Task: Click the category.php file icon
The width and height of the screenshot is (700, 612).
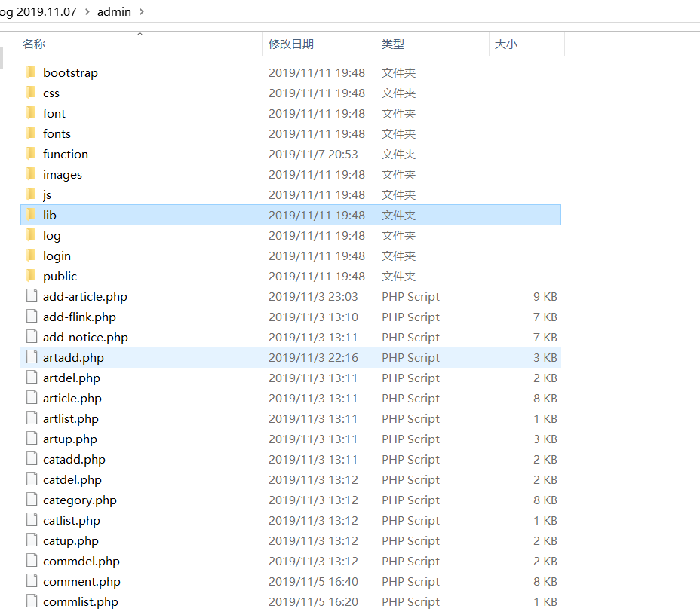Action: tap(32, 500)
